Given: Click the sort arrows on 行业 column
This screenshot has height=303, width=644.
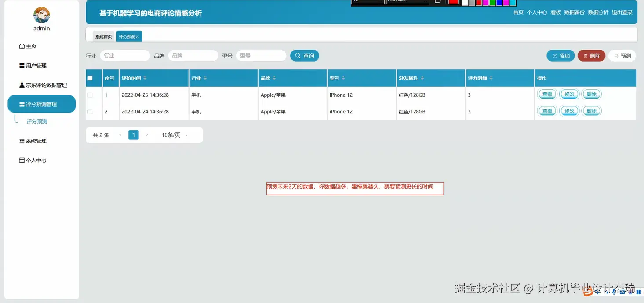Looking at the screenshot, I should [x=205, y=78].
